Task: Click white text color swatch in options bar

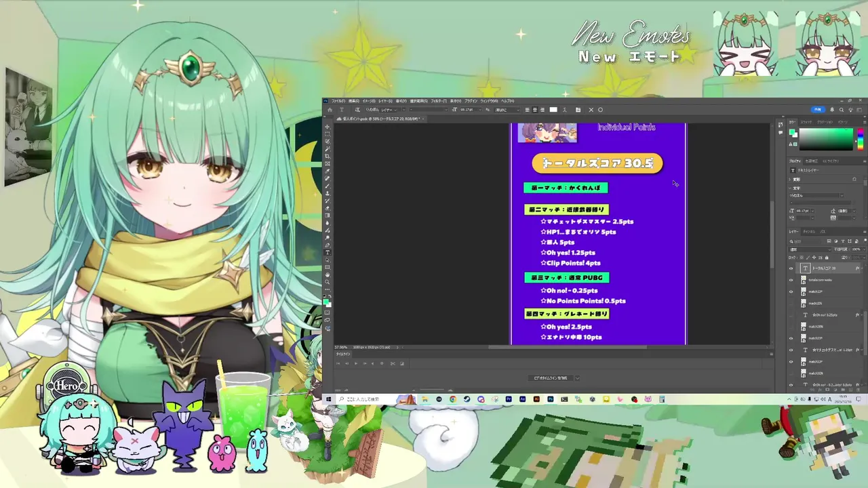Action: click(x=553, y=110)
